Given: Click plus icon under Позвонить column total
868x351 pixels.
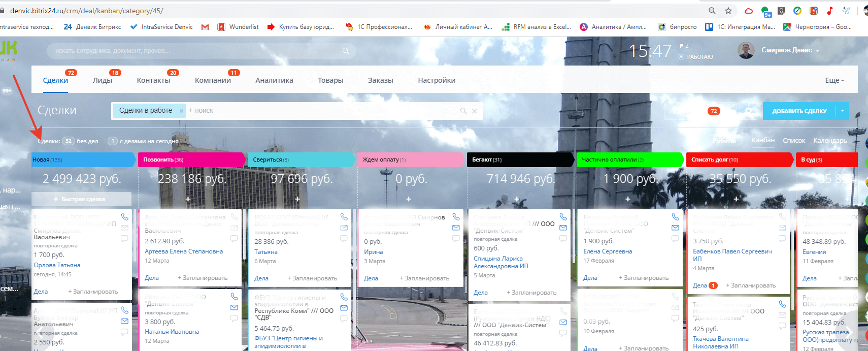Looking at the screenshot, I should pyautogui.click(x=188, y=199).
